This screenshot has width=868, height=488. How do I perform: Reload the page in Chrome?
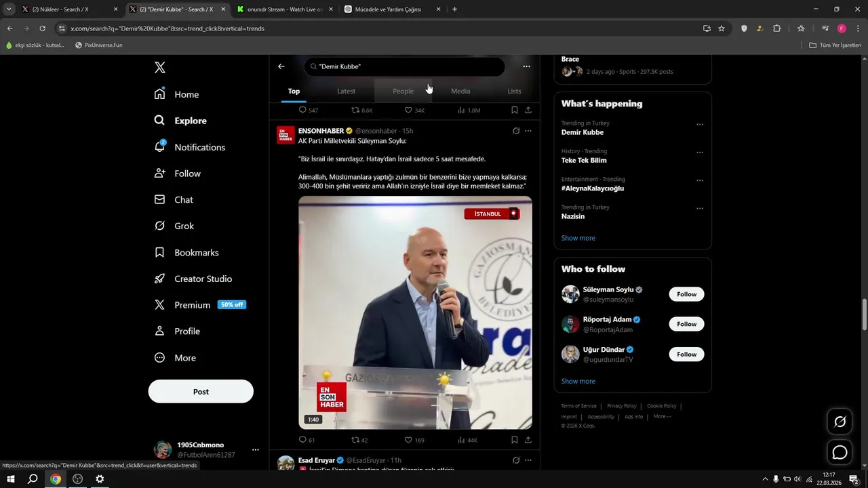tap(42, 28)
